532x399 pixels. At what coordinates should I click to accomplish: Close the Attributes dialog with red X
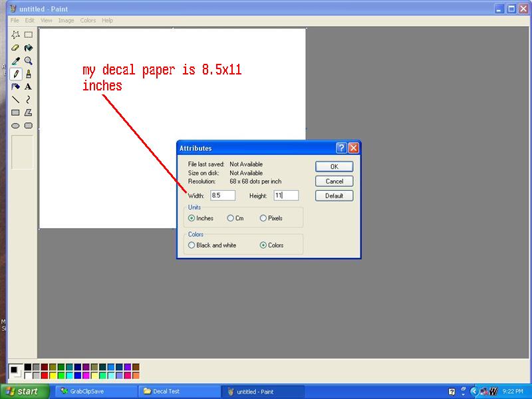354,148
